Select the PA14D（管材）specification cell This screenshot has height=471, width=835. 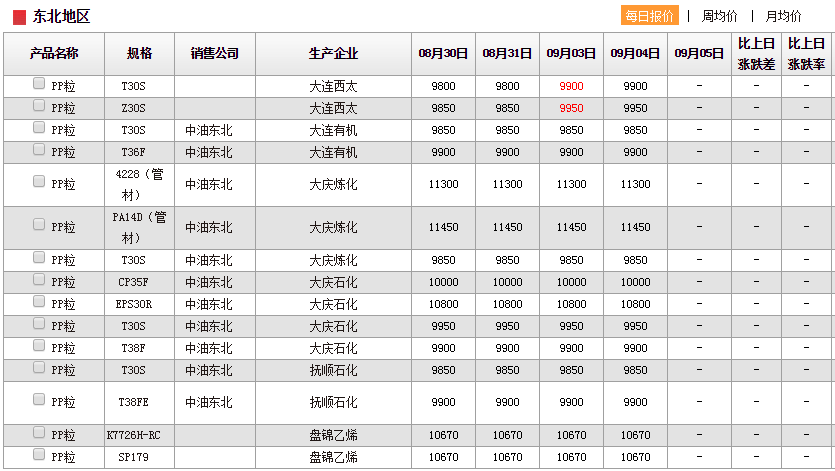coord(140,228)
